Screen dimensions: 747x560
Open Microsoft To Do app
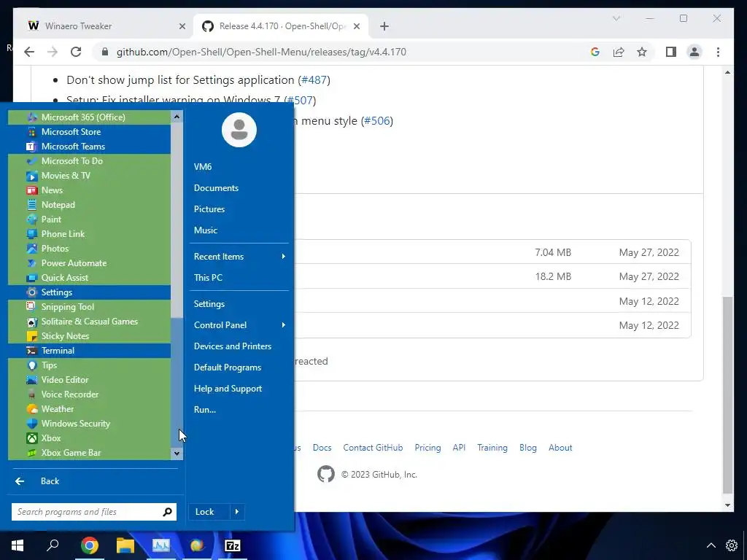(89, 161)
